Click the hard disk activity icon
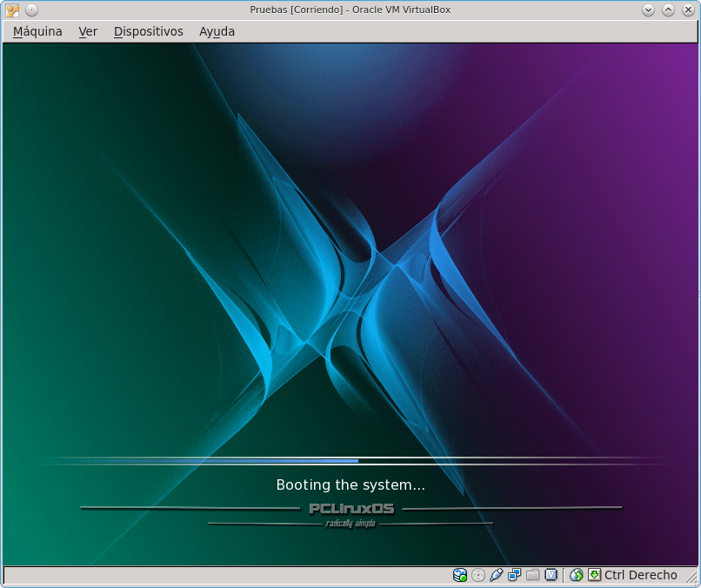Viewport: 701px width, 588px height. 460,575
